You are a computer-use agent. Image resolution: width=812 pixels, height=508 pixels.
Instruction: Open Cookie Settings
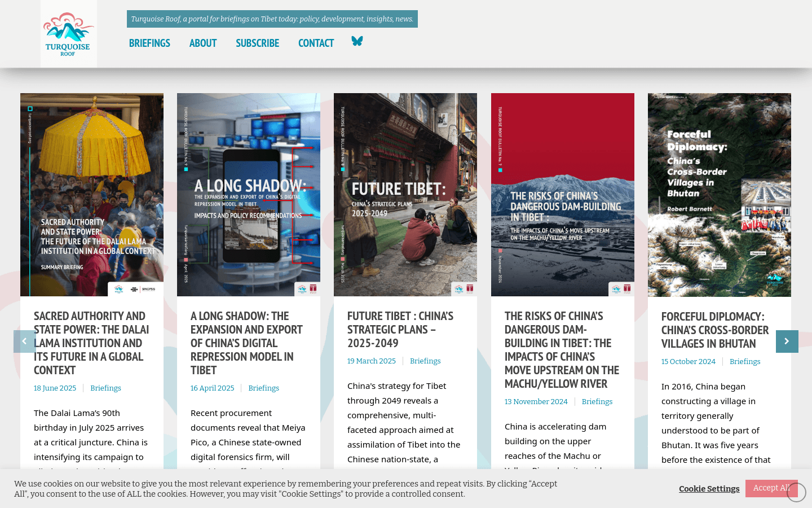point(709,489)
